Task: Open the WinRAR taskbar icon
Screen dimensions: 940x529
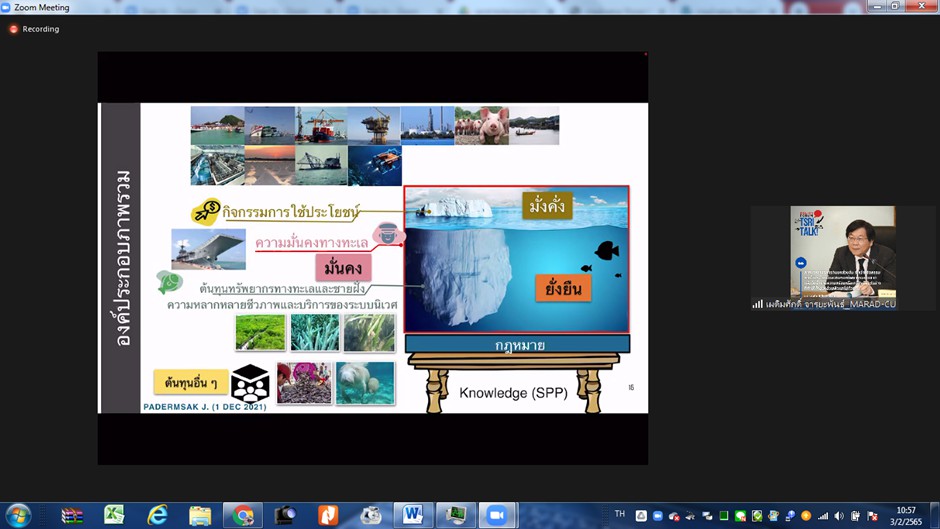Action: (x=71, y=515)
